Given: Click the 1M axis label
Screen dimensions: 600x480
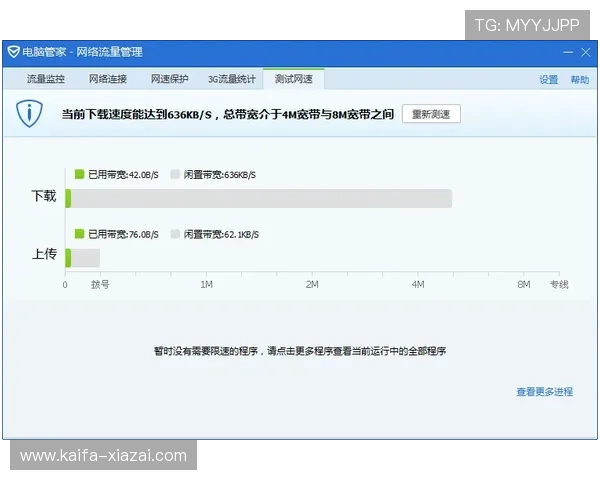Looking at the screenshot, I should 206,285.
